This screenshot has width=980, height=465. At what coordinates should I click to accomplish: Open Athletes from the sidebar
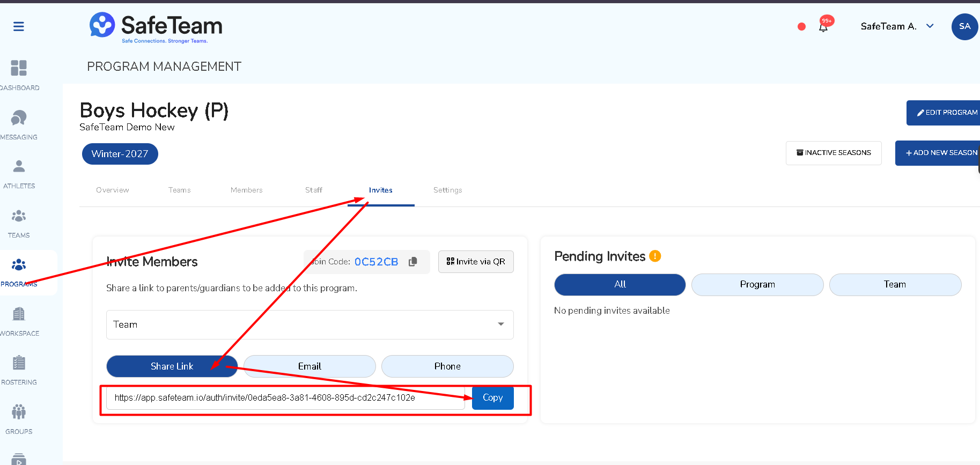pyautogui.click(x=19, y=174)
